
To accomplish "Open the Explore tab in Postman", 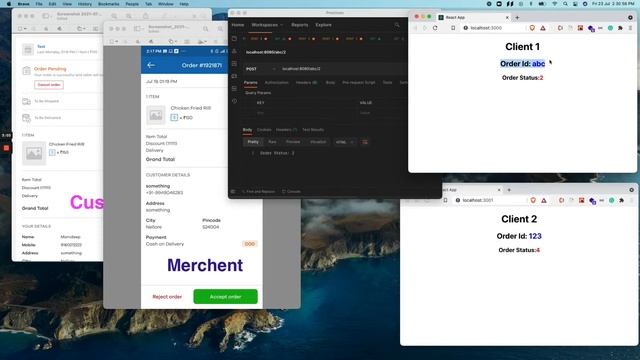I will (x=323, y=25).
